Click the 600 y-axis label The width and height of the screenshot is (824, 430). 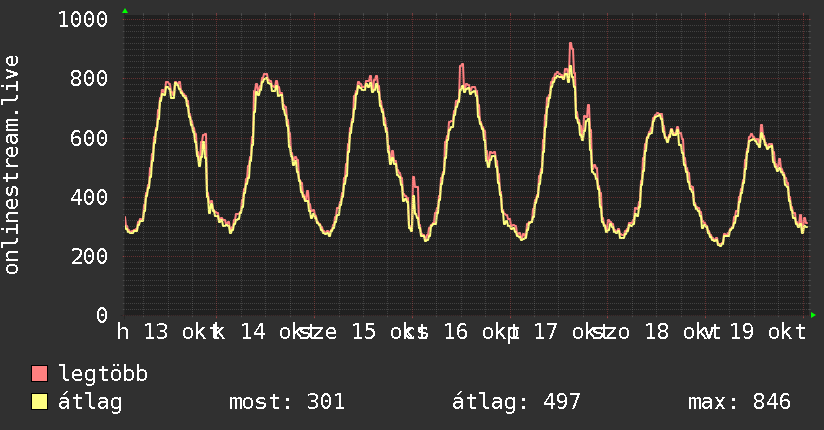tap(89, 138)
